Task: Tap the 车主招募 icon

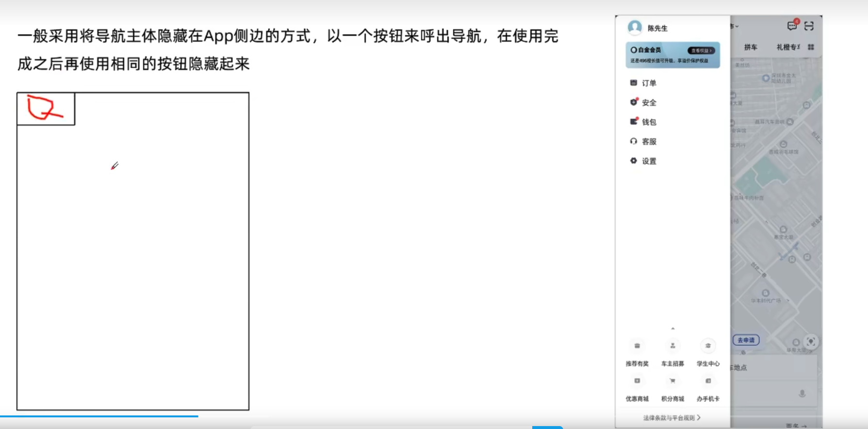Action: pos(672,346)
